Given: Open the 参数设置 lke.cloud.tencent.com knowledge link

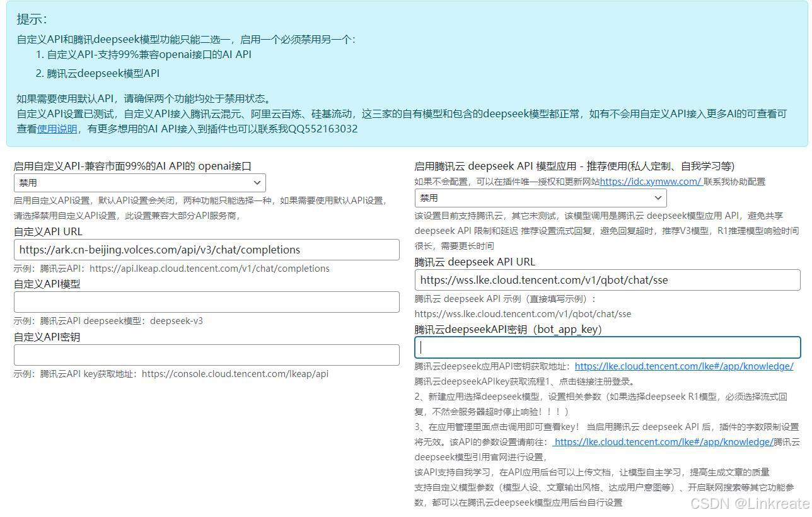Looking at the screenshot, I should pos(663,442).
